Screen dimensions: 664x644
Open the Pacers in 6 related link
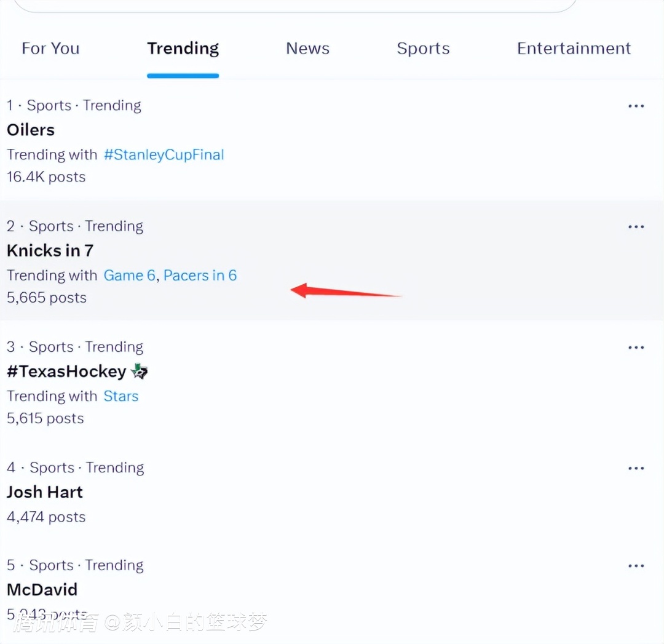coord(200,276)
